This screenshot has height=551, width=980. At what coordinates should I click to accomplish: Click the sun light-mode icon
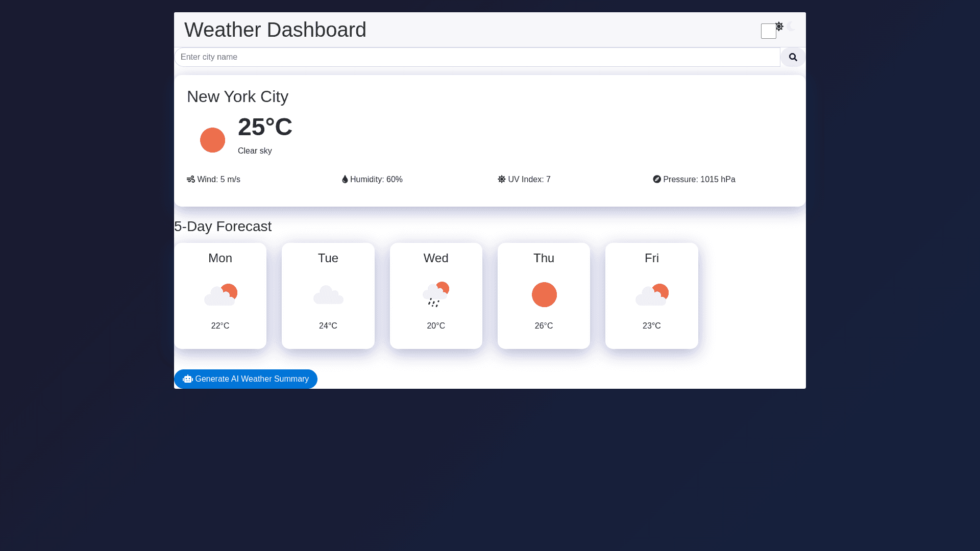pyautogui.click(x=779, y=26)
